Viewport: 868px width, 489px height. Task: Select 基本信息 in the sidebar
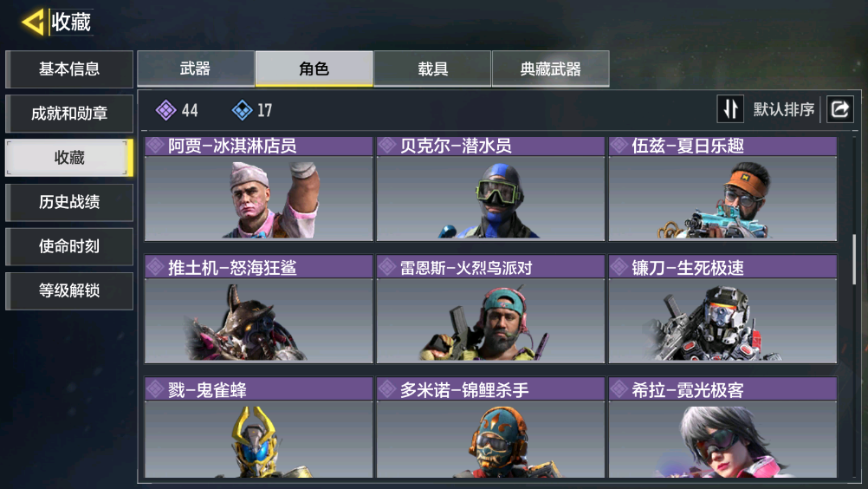coord(69,69)
